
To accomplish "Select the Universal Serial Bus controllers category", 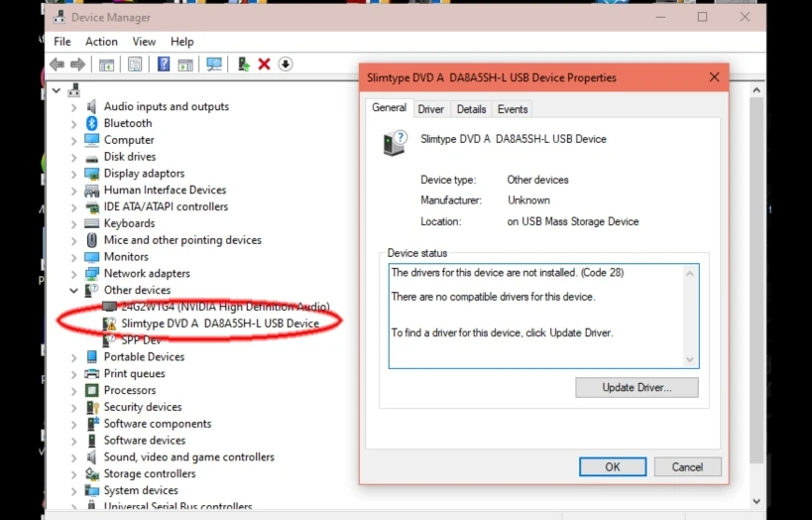I will click(x=178, y=506).
